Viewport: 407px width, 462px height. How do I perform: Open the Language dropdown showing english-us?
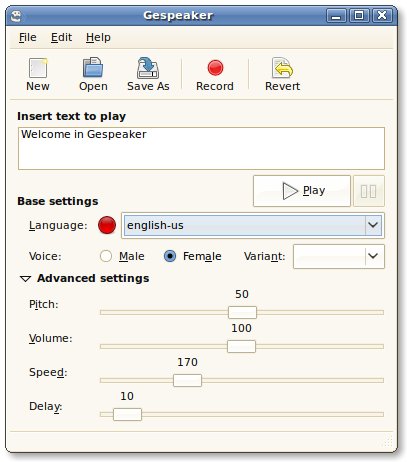(253, 225)
